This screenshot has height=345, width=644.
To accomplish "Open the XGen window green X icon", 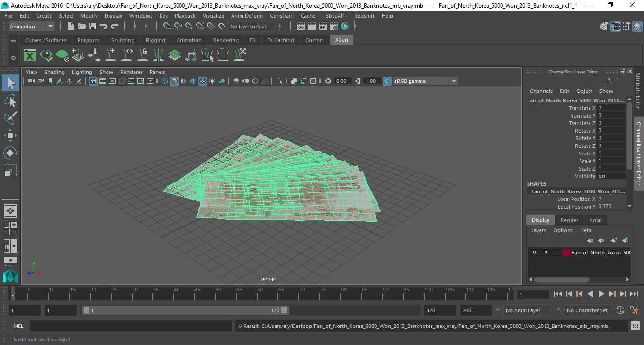I will tap(30, 55).
